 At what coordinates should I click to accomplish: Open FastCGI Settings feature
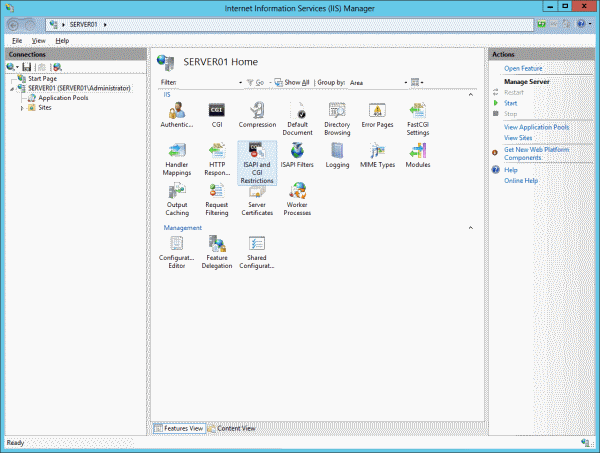coord(418,119)
